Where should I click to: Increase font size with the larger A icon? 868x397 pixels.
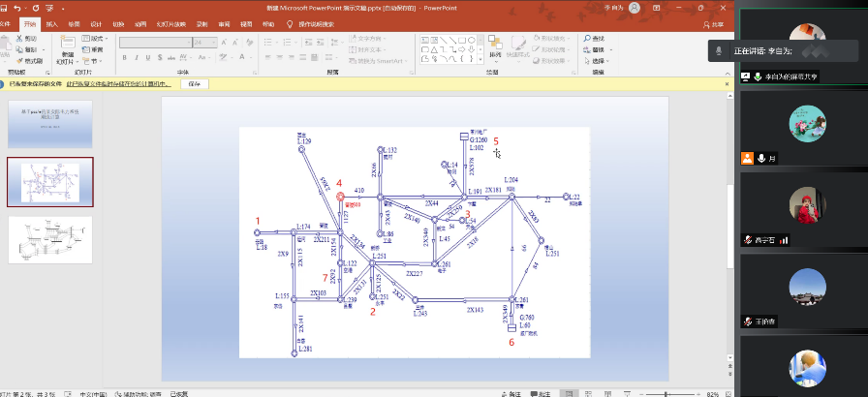[224, 42]
